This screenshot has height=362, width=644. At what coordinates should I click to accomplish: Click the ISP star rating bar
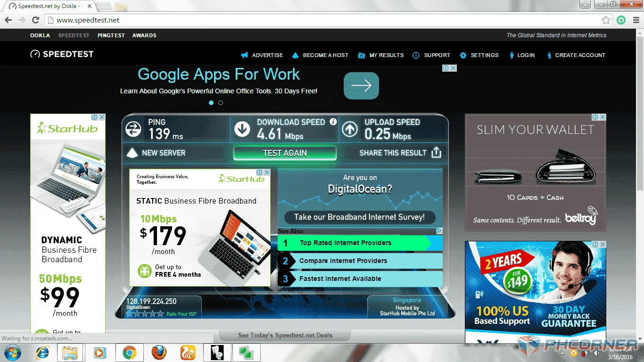click(x=145, y=314)
